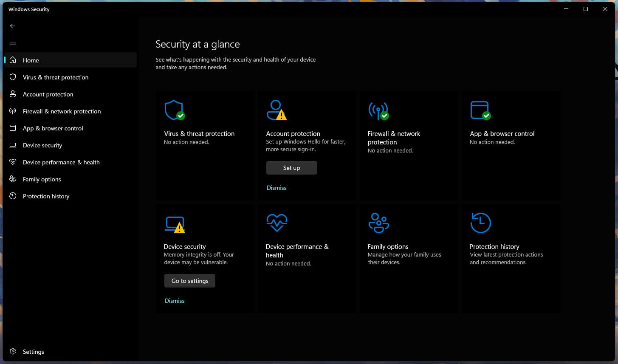Close the Windows Security window
618x364 pixels.
[x=605, y=9]
